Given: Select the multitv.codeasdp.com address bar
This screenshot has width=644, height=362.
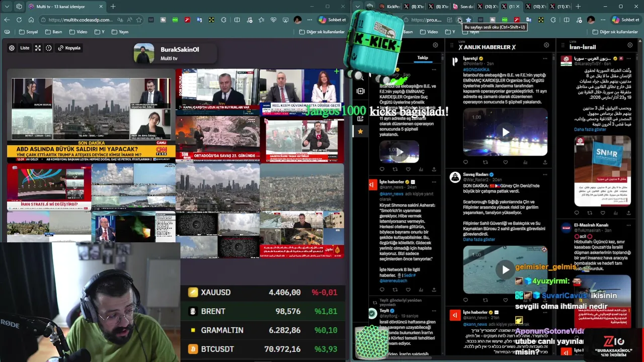Looking at the screenshot, I should tap(80, 20).
